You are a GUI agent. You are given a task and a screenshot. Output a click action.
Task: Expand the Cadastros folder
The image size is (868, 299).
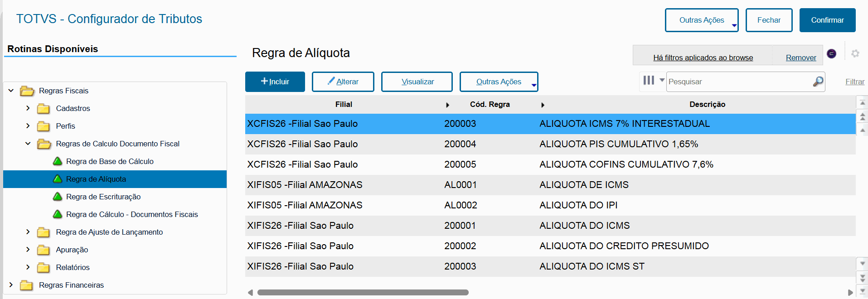[28, 108]
